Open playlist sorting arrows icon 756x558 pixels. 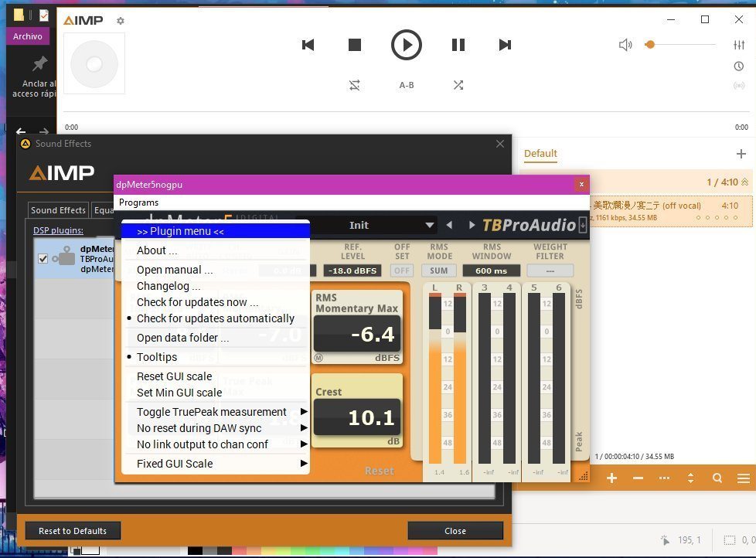click(691, 478)
